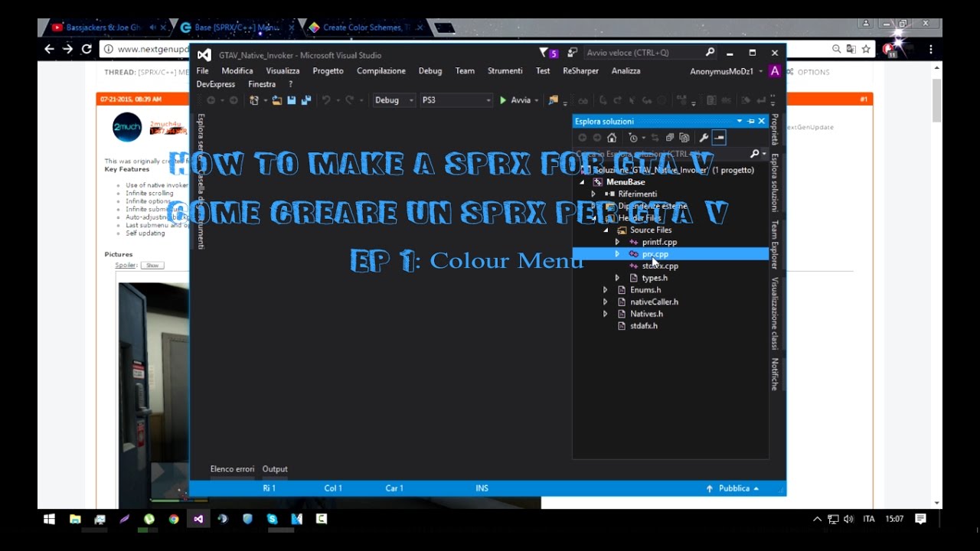Screen dimensions: 980x551
Task: Open the Team Explorer side tab
Action: pyautogui.click(x=775, y=244)
